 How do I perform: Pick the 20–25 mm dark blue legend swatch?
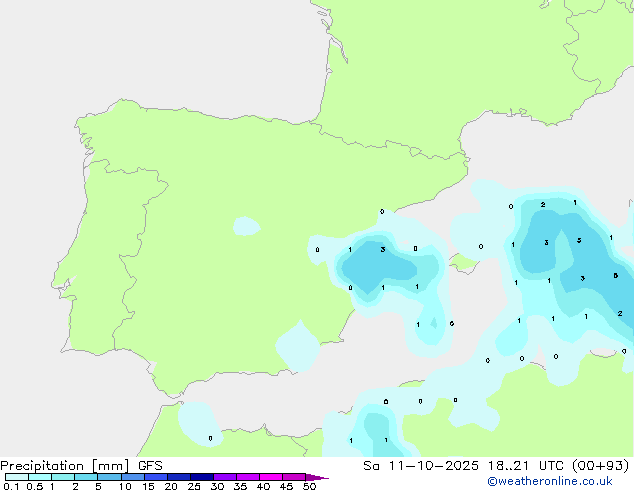tap(179, 477)
